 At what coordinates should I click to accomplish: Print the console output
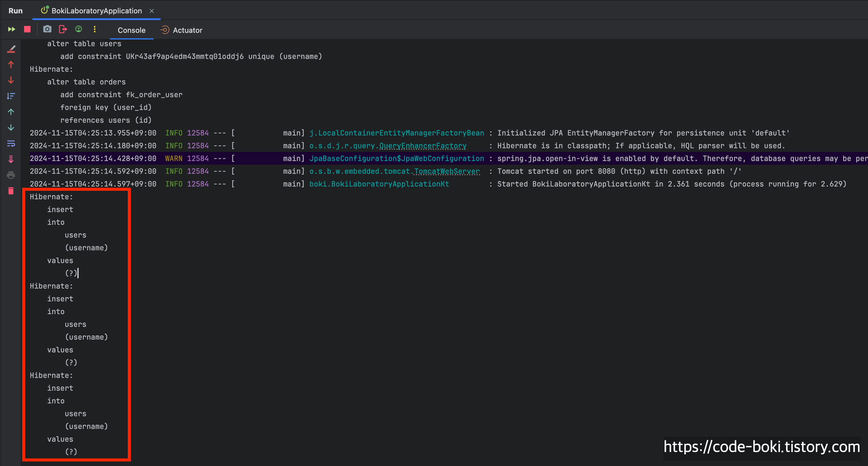coord(11,175)
